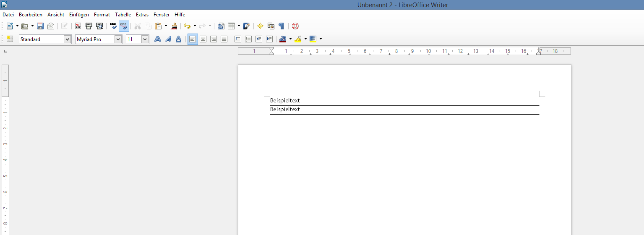Center the paragraph horizontally
This screenshot has height=235, width=644.
click(x=203, y=39)
